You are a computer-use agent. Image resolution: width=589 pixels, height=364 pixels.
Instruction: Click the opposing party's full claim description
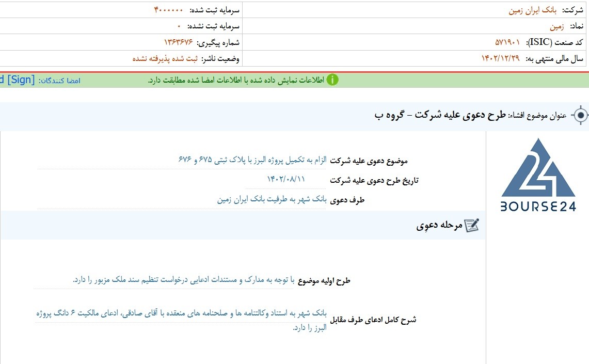coord(181,320)
